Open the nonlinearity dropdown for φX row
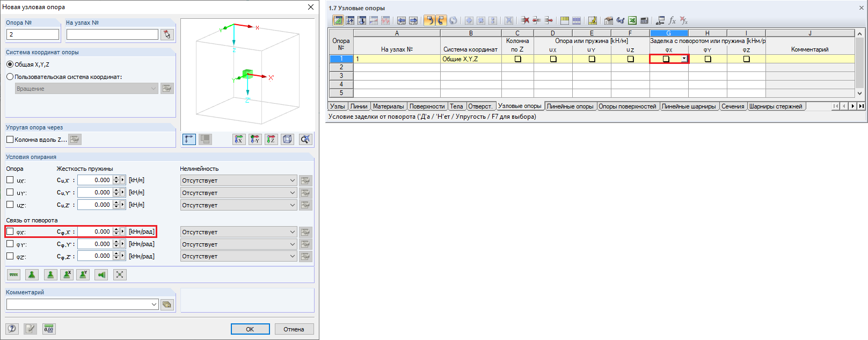 [239, 232]
